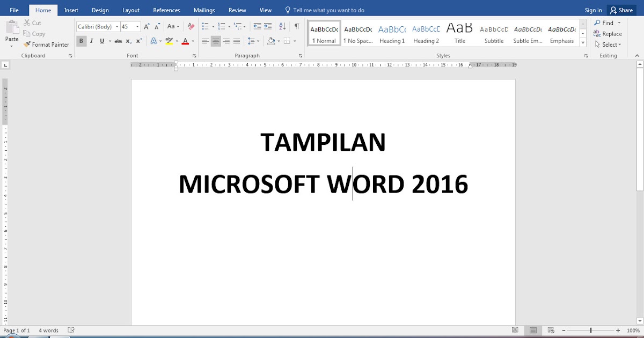Click the Cut scissors icon
The height and width of the screenshot is (338, 644).
tap(27, 23)
